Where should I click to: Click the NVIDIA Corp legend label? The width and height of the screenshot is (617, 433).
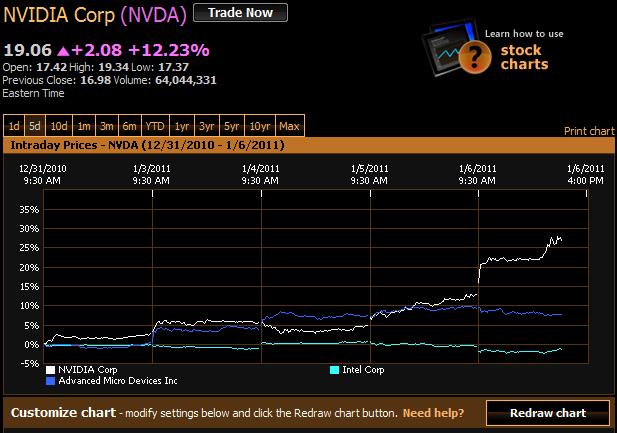pyautogui.click(x=88, y=370)
